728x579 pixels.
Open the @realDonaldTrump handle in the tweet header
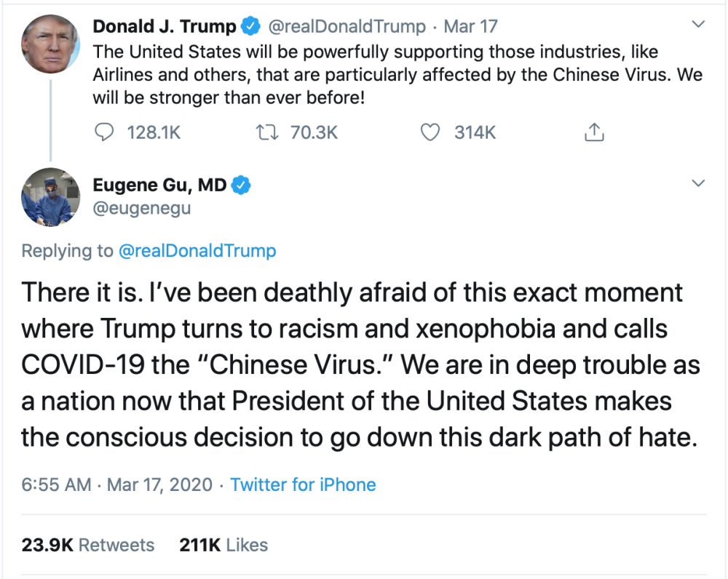tap(347, 27)
